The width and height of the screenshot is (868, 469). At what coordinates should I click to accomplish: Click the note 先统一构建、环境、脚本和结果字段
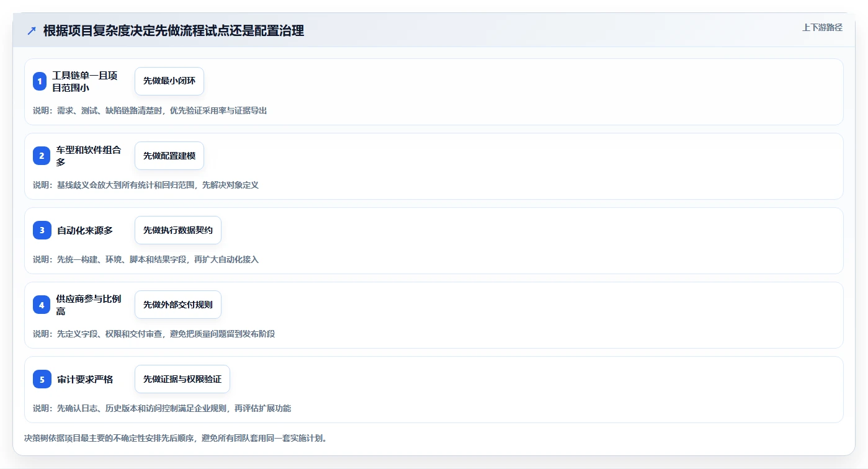click(146, 259)
